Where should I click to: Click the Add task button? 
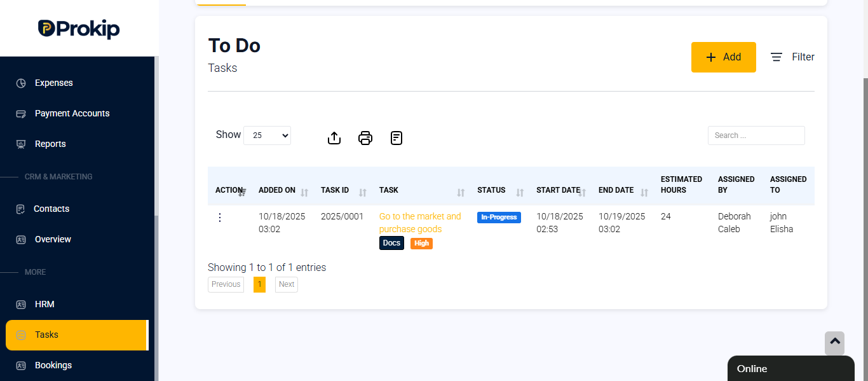coord(724,57)
